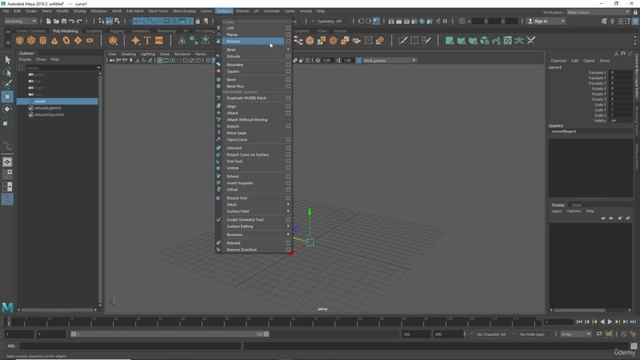Click the Open Scene icon in status line
The image size is (640, 360).
point(56,21)
